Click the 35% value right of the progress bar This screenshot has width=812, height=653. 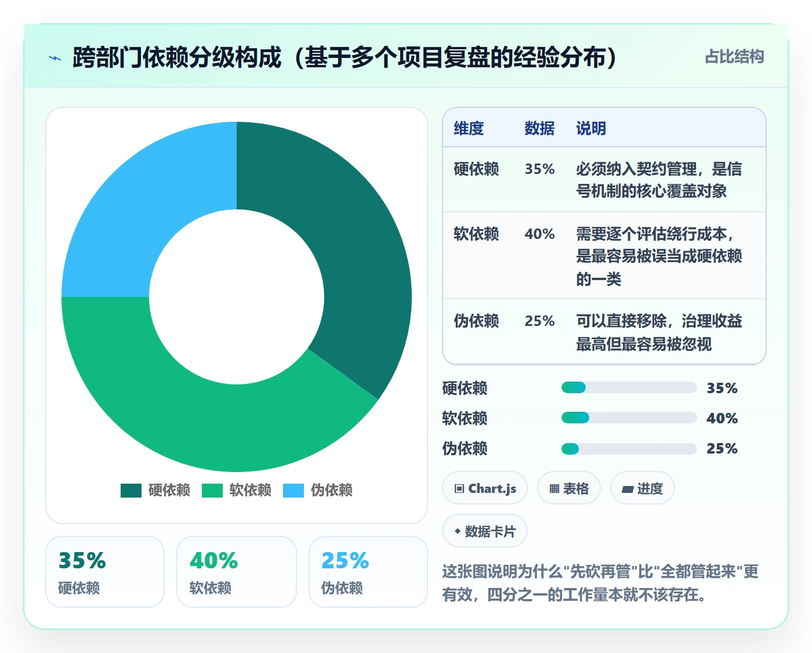coord(722,388)
